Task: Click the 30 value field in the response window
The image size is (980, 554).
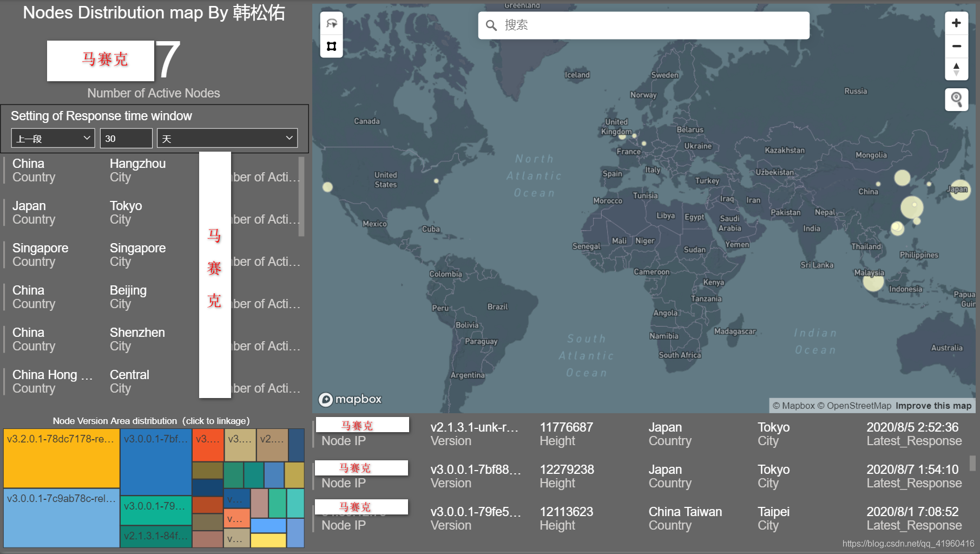Action: click(x=126, y=138)
